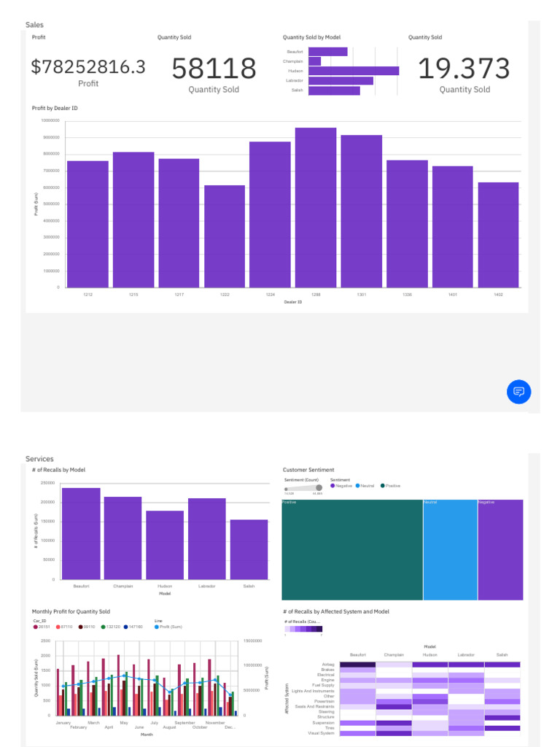Click the tallest Profit by Dealer ID bar

point(316,208)
